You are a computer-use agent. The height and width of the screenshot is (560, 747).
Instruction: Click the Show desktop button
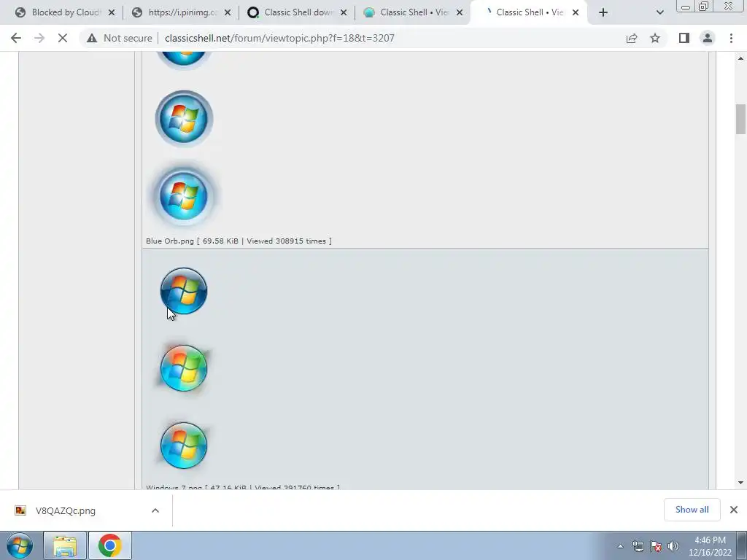(x=742, y=546)
